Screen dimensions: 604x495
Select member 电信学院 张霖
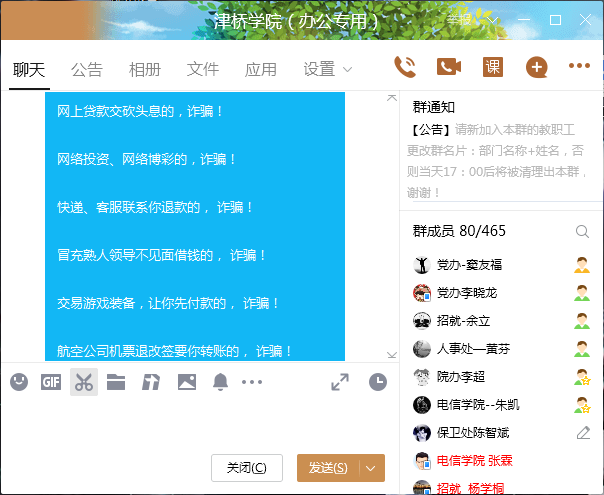pos(501,461)
